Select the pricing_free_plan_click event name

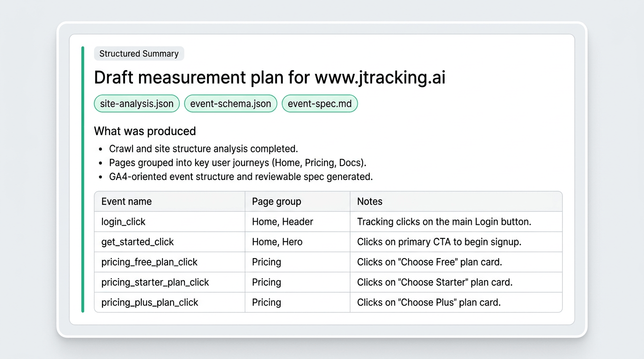coord(149,262)
